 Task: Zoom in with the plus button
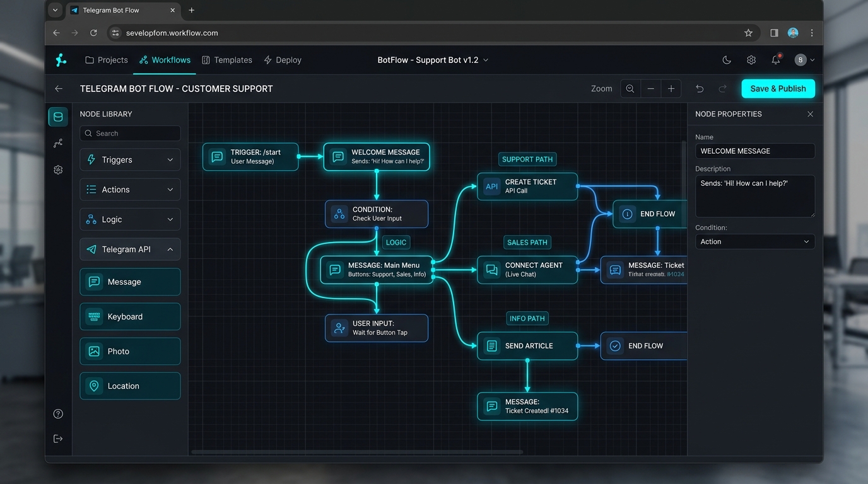click(671, 89)
